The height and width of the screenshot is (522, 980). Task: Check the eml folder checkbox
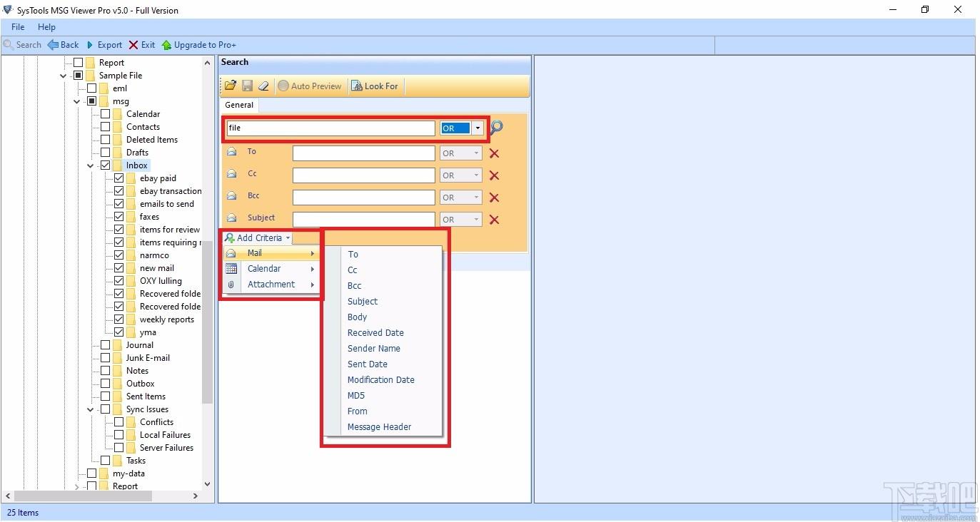click(x=92, y=88)
